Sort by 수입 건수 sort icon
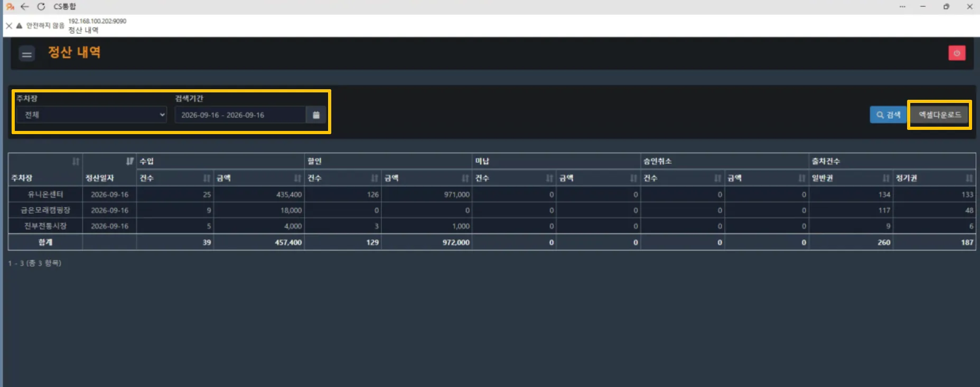This screenshot has height=387, width=980. click(x=207, y=178)
